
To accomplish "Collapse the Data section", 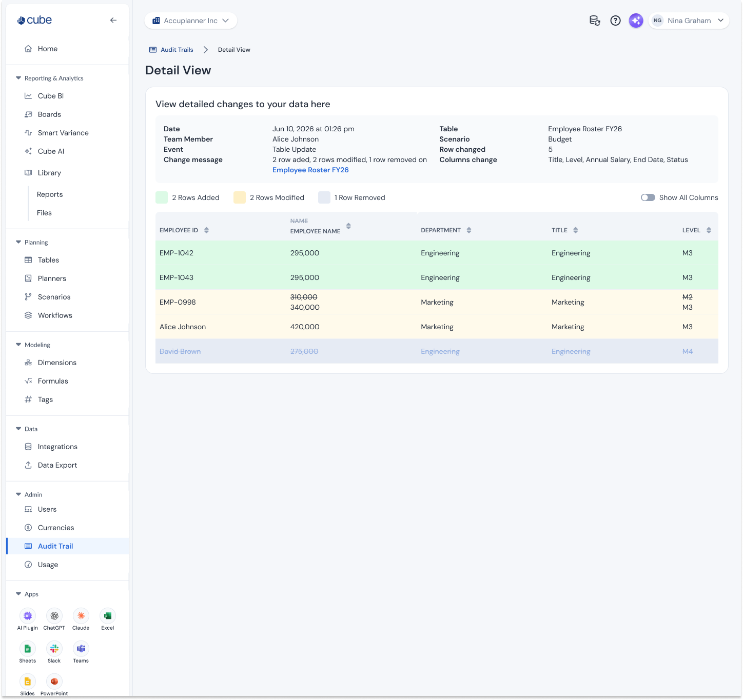I will [x=18, y=429].
